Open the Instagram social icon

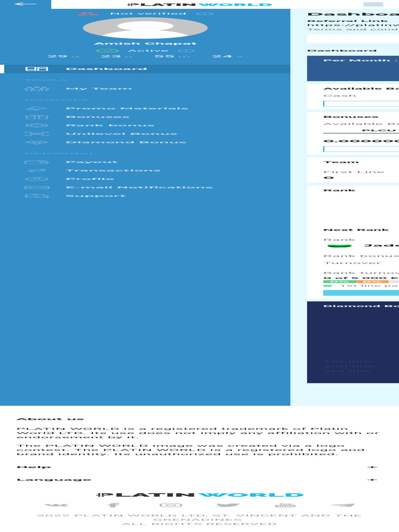(x=171, y=505)
